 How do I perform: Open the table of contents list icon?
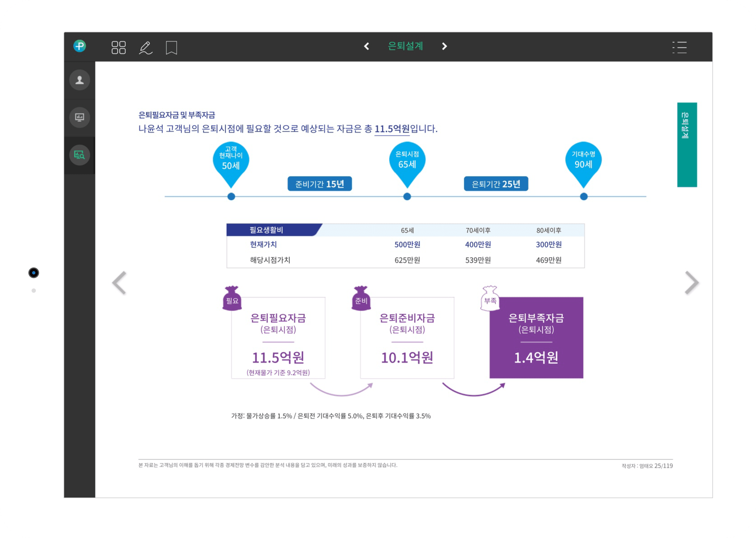tap(679, 47)
